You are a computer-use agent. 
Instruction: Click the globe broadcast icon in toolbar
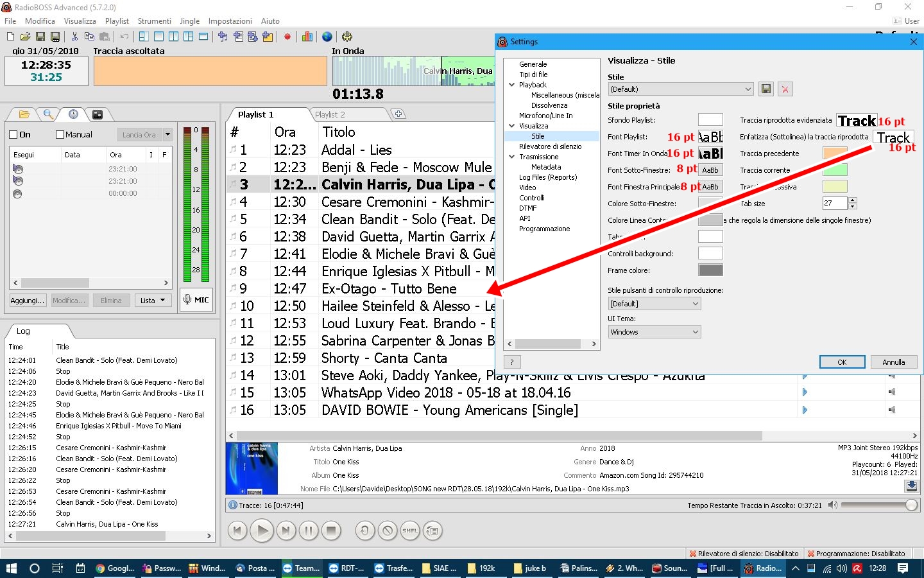click(x=327, y=37)
